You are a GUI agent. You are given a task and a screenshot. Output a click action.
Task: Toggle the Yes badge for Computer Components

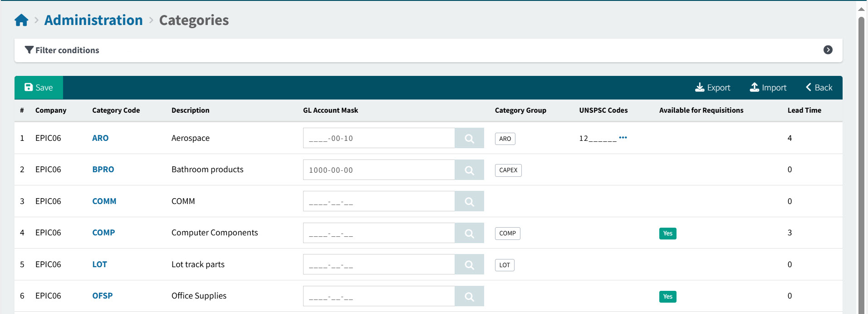pyautogui.click(x=667, y=234)
